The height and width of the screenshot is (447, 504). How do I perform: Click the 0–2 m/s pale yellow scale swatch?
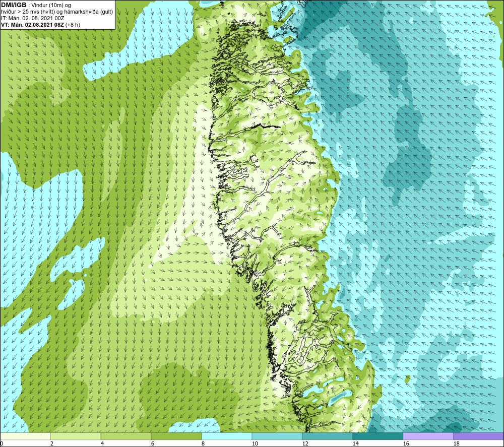[25, 436]
